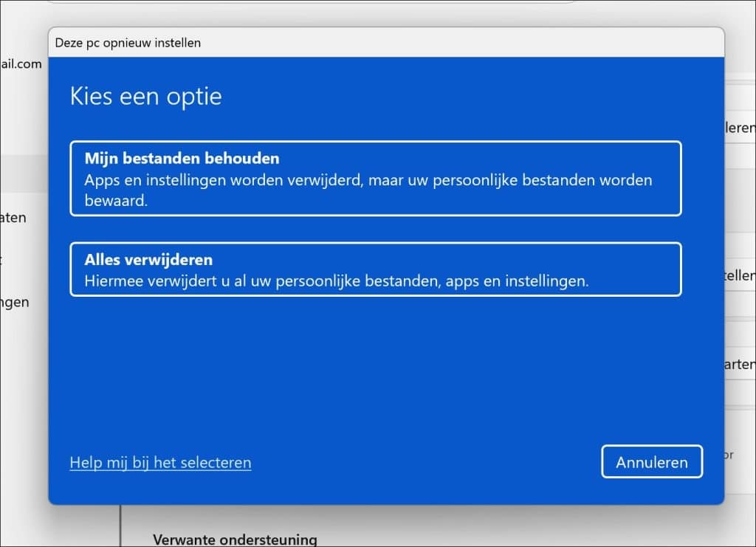Choose "Alles verwijderen" to remove everything
Screen dimensions: 756x547
pyautogui.click(x=375, y=269)
